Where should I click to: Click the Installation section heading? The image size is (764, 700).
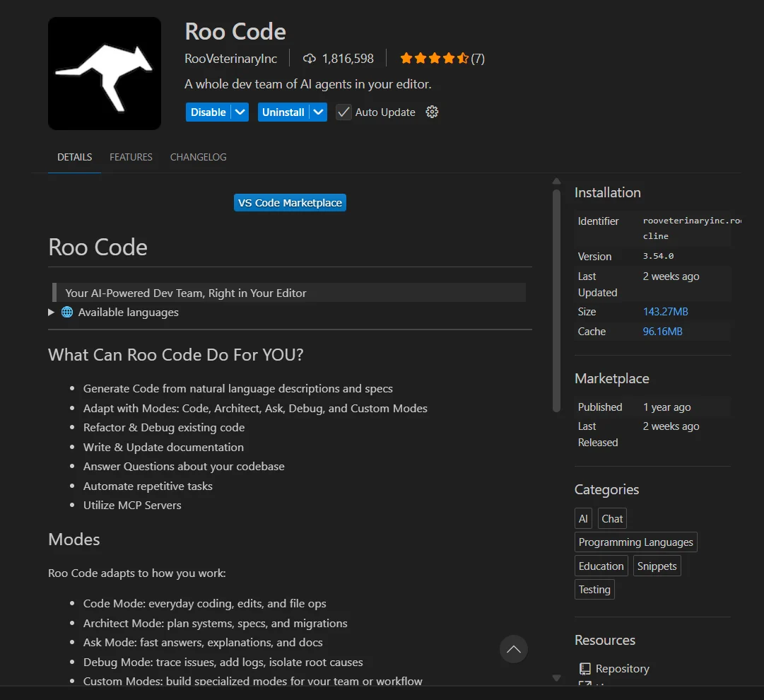tap(608, 192)
